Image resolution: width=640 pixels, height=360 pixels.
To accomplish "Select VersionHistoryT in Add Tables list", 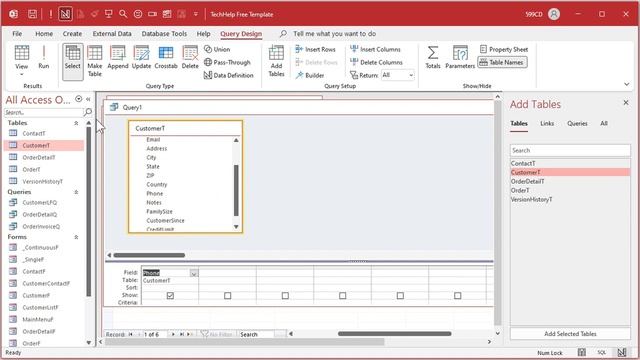I will click(570, 199).
